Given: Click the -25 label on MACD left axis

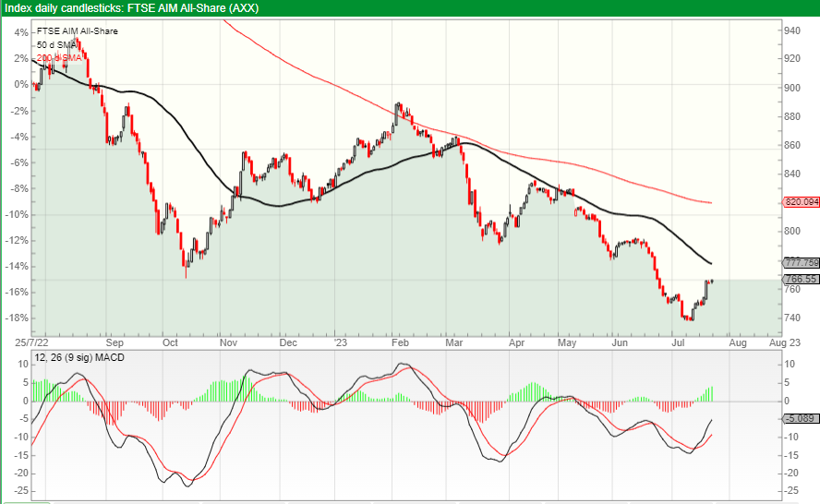Looking at the screenshot, I should tap(20, 491).
